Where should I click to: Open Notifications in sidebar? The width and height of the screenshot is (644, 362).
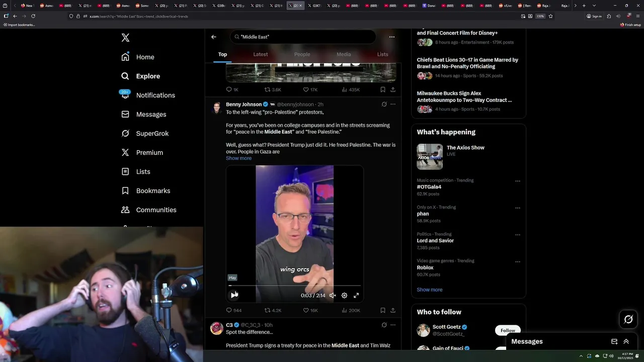click(x=148, y=95)
